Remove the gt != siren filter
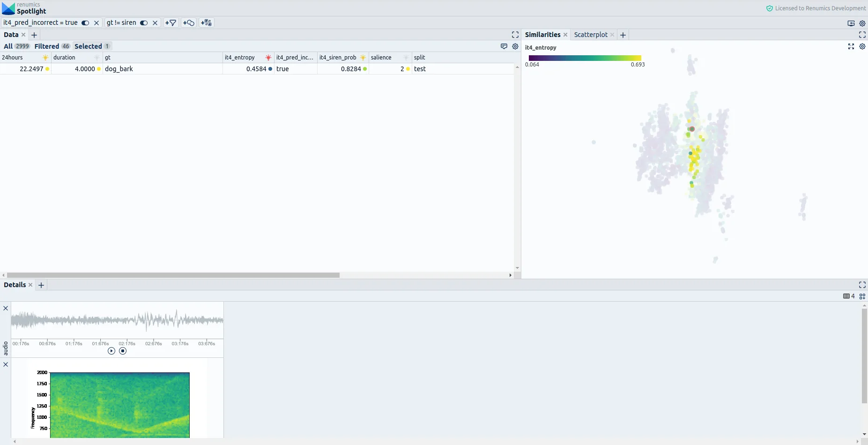 (155, 22)
